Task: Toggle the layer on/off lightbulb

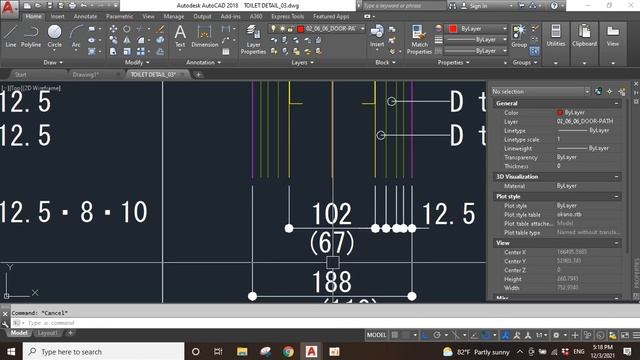Action: [x=273, y=29]
